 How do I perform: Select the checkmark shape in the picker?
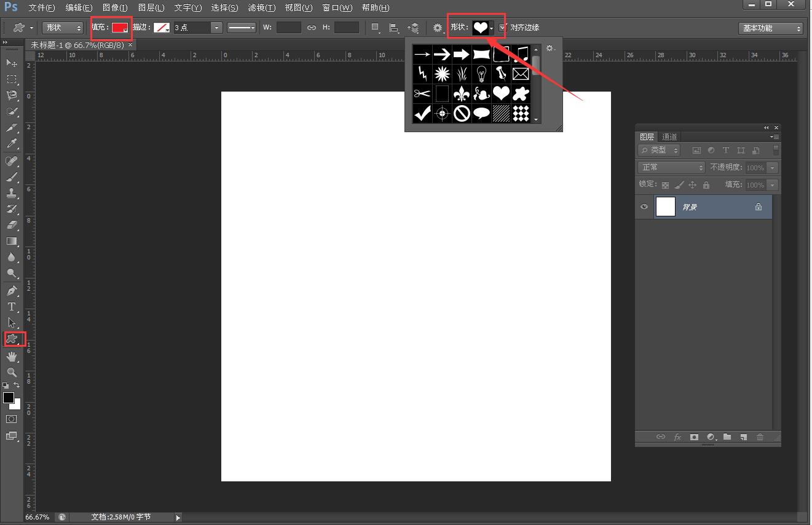point(422,113)
